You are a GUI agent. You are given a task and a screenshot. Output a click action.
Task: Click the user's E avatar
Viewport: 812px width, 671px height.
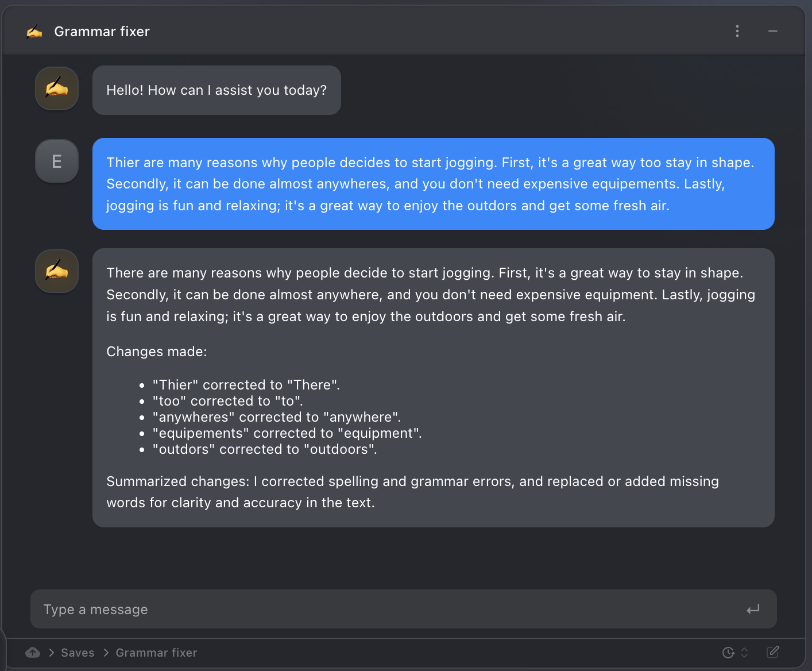tap(56, 161)
